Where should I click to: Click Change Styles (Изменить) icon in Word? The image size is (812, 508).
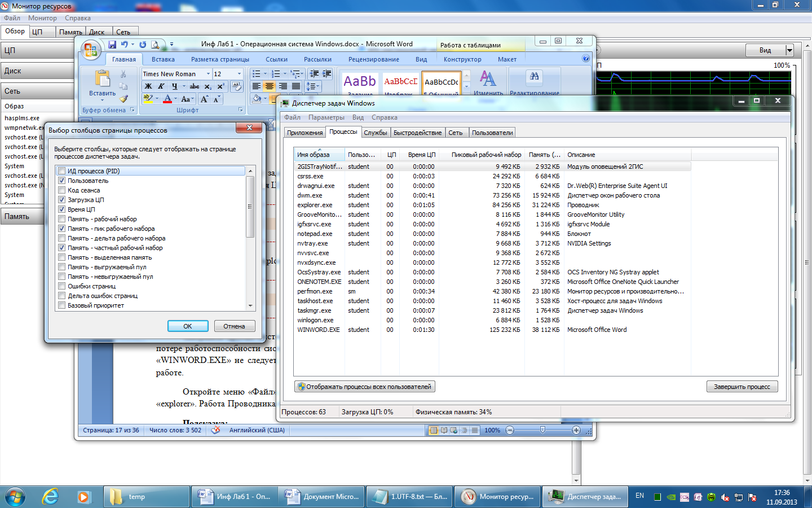[x=488, y=82]
